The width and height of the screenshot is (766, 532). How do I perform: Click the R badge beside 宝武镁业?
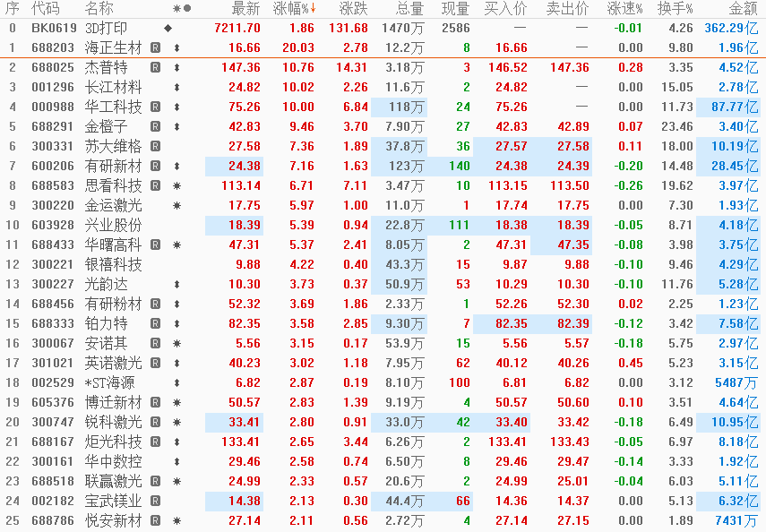coord(155,501)
